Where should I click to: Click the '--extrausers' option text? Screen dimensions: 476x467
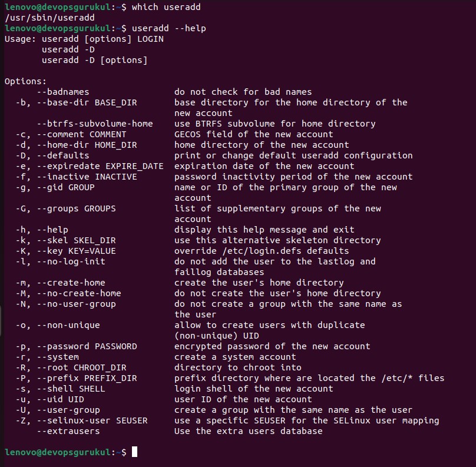(68, 431)
